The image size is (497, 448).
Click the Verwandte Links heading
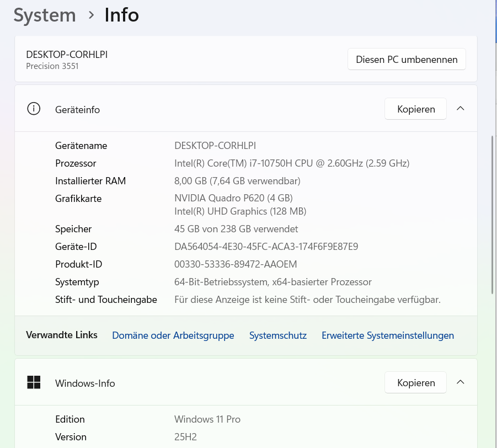click(61, 335)
